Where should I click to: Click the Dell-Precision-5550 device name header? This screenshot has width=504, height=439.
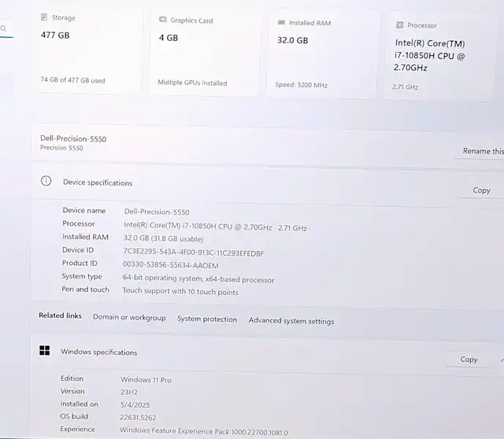pos(73,138)
